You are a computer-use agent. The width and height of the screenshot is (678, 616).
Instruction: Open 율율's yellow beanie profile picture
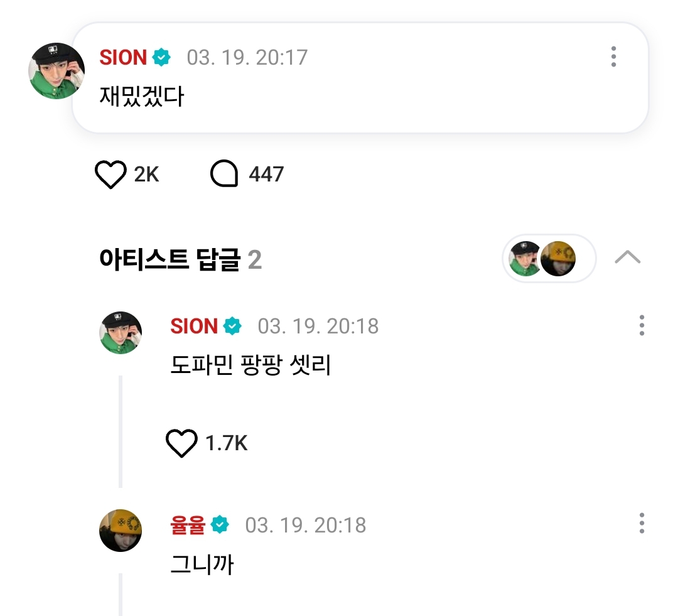click(121, 531)
